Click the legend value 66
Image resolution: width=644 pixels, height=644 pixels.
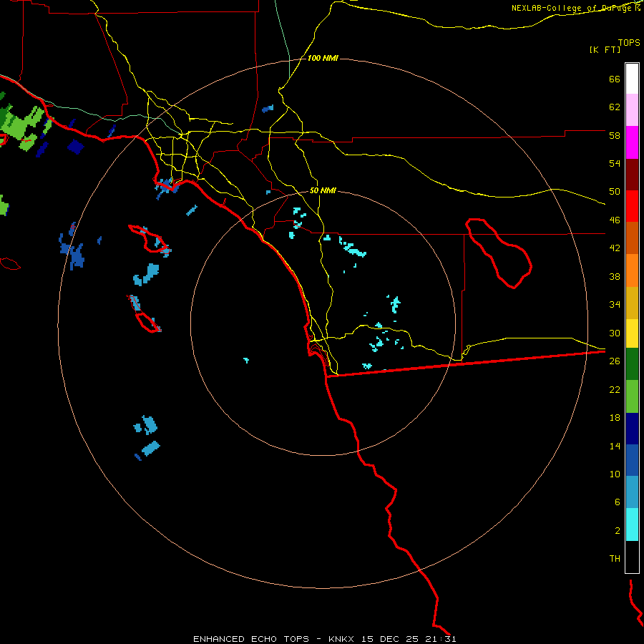pyautogui.click(x=615, y=79)
